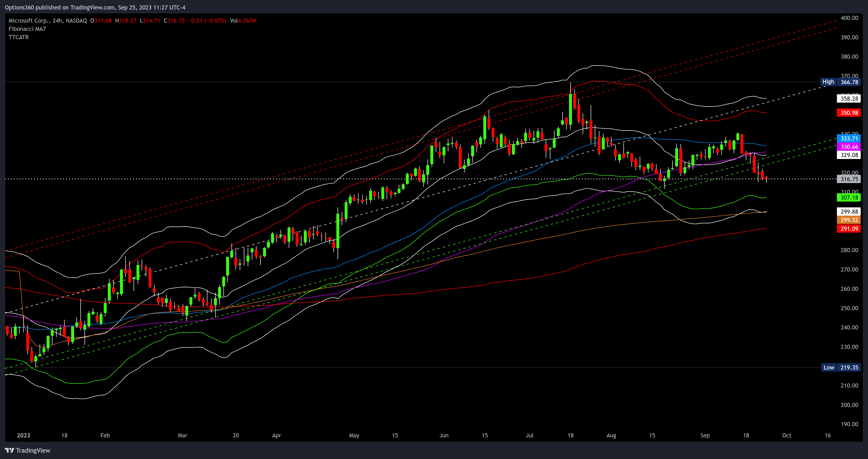The height and width of the screenshot is (459, 868).
Task: Click the 2023 time axis label
Action: [x=24, y=435]
